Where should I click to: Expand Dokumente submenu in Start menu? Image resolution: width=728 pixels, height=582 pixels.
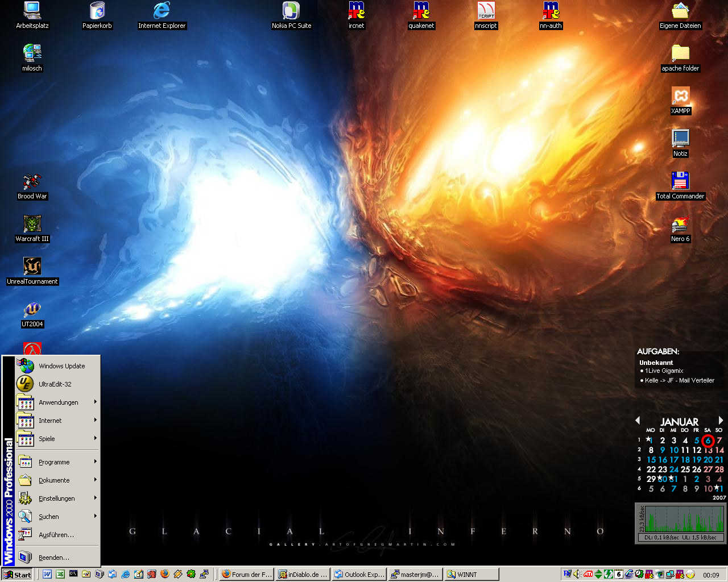pyautogui.click(x=57, y=480)
